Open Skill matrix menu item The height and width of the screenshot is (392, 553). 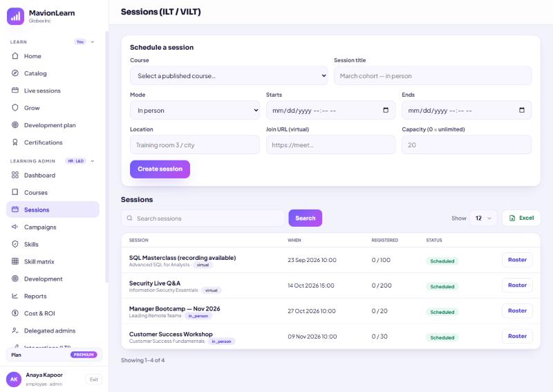(53, 261)
